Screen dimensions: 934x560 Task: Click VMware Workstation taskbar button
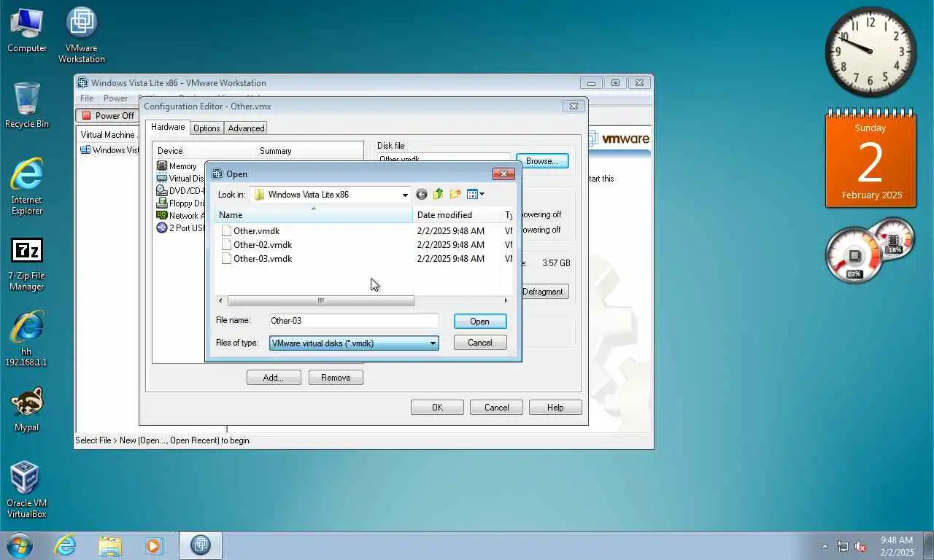click(201, 545)
